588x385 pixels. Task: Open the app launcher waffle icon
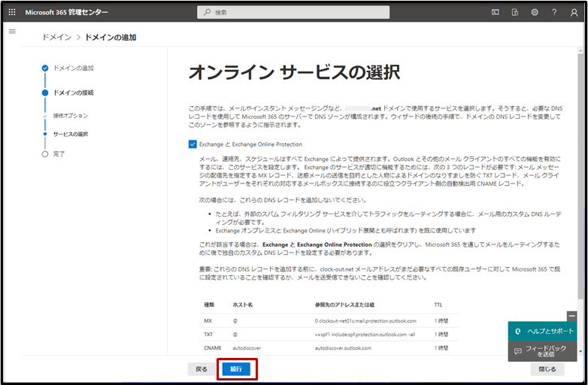[12, 12]
